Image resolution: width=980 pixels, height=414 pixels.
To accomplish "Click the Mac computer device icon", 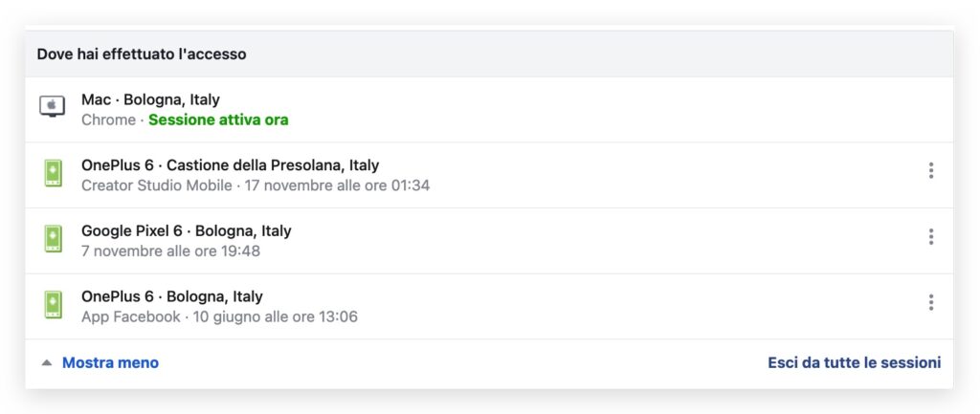I will click(52, 107).
